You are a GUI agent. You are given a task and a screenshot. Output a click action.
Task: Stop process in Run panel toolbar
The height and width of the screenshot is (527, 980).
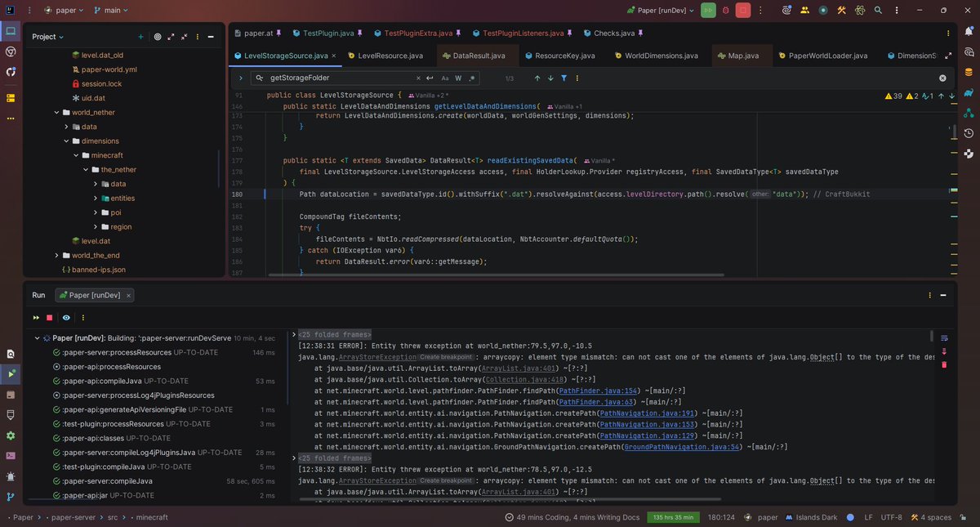[50, 317]
